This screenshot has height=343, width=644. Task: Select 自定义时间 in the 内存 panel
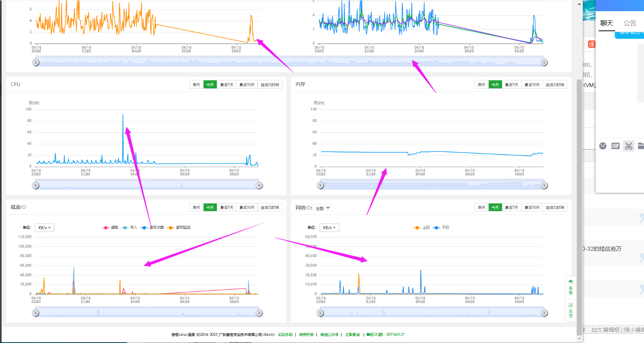(x=555, y=84)
